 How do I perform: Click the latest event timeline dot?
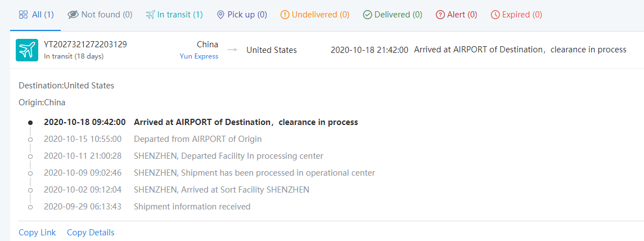click(30, 122)
